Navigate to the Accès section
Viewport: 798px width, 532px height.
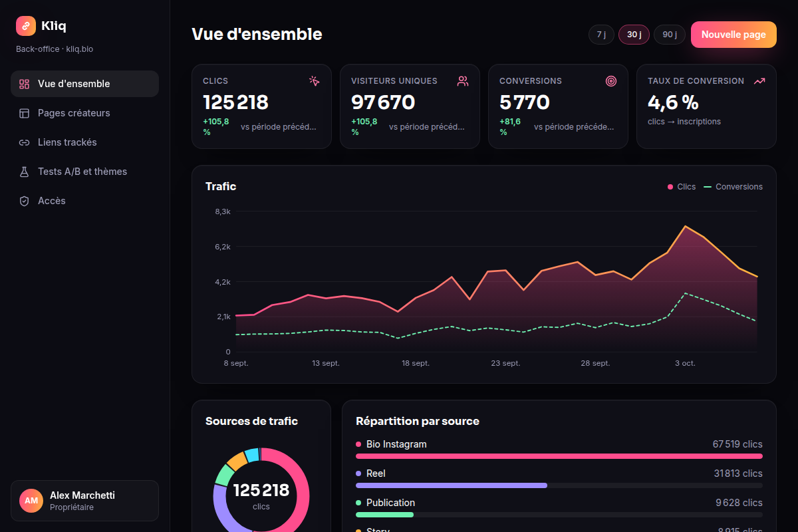84,201
